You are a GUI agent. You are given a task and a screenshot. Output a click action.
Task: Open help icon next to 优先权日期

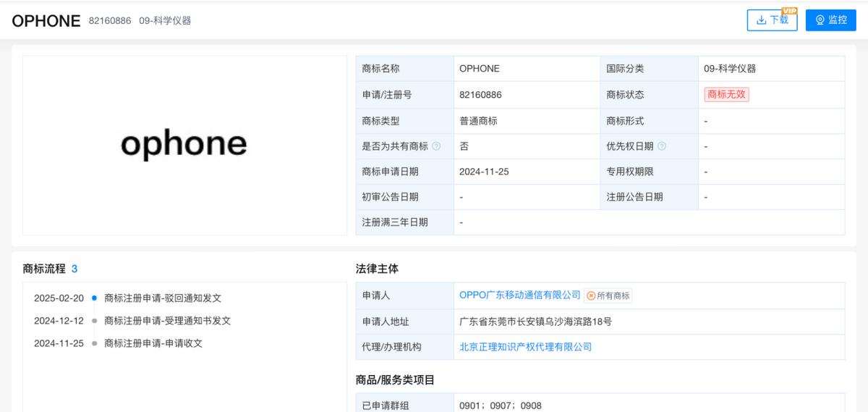click(662, 146)
